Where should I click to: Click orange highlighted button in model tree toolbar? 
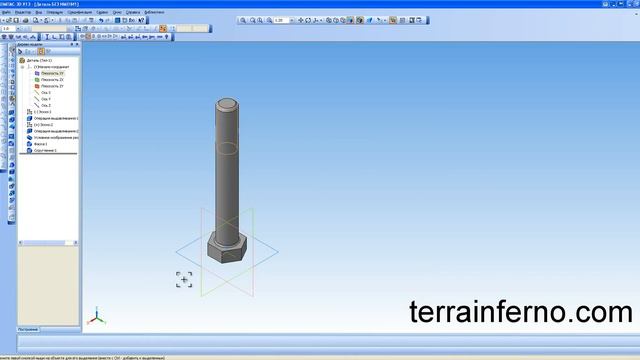[41, 51]
